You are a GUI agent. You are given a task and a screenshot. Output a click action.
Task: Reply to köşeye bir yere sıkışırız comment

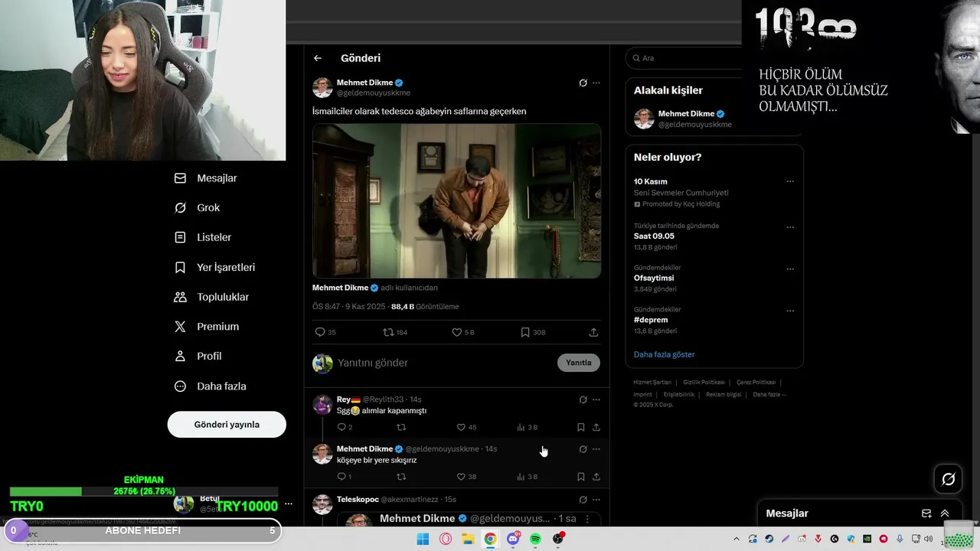click(x=345, y=477)
